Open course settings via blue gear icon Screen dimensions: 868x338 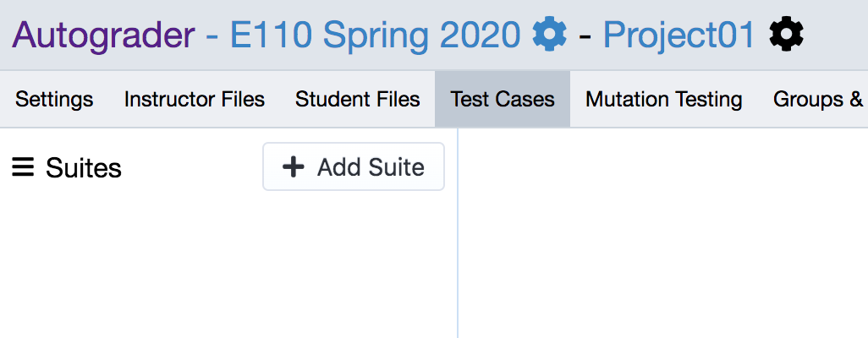coord(549,35)
